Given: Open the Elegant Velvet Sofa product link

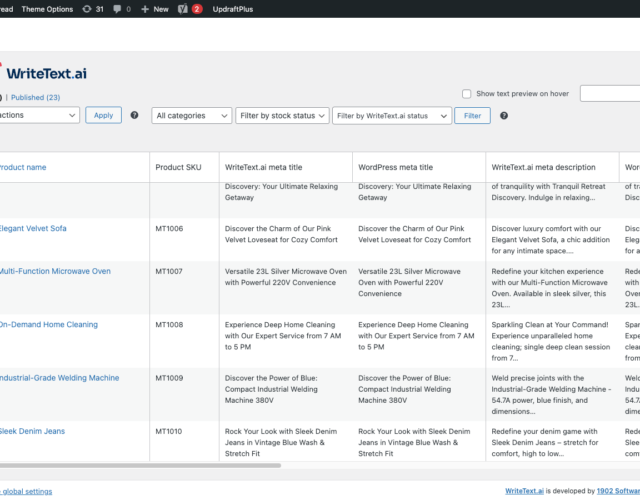Looking at the screenshot, I should 33,229.
